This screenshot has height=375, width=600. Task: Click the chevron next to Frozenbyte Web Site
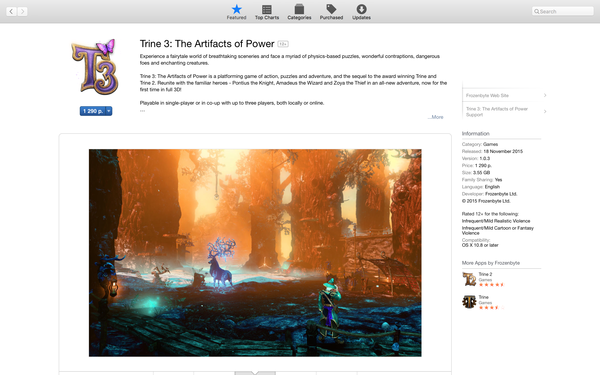click(545, 95)
